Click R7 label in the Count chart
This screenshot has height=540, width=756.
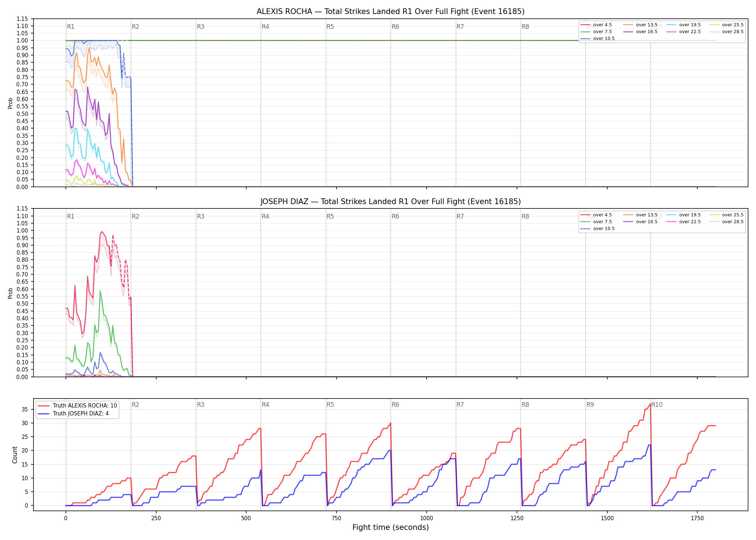(460, 405)
